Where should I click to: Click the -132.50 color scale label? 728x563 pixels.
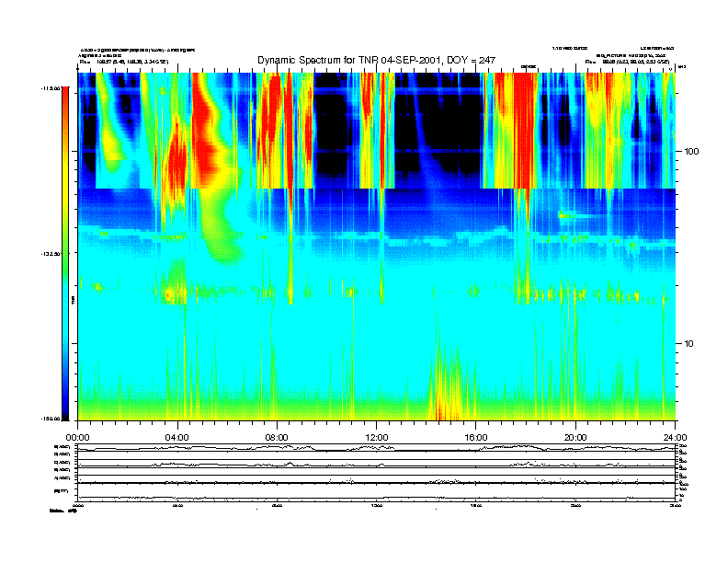pyautogui.click(x=51, y=254)
